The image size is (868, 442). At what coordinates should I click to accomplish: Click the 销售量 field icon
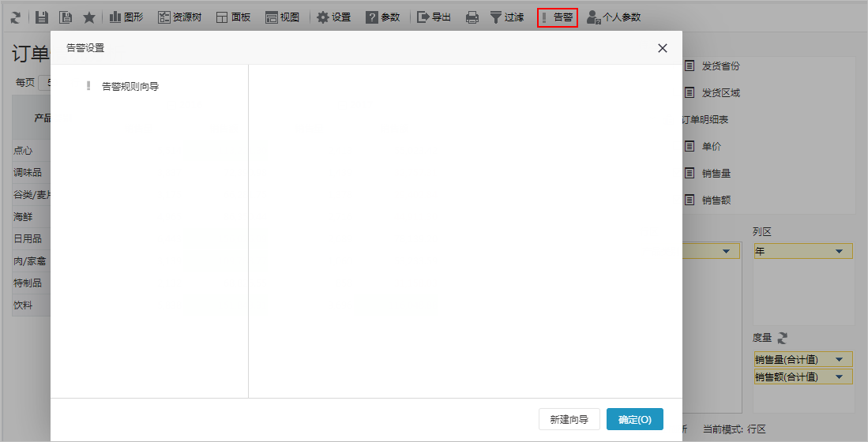click(x=690, y=173)
